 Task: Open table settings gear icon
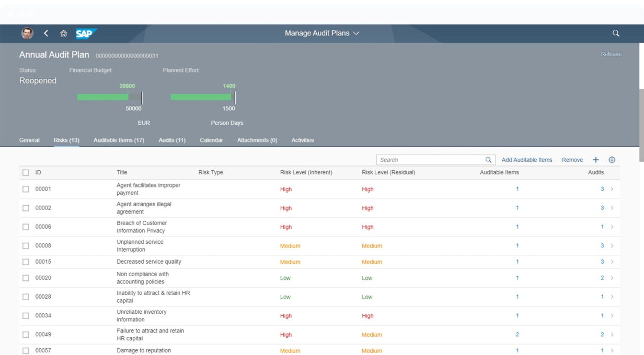[612, 160]
